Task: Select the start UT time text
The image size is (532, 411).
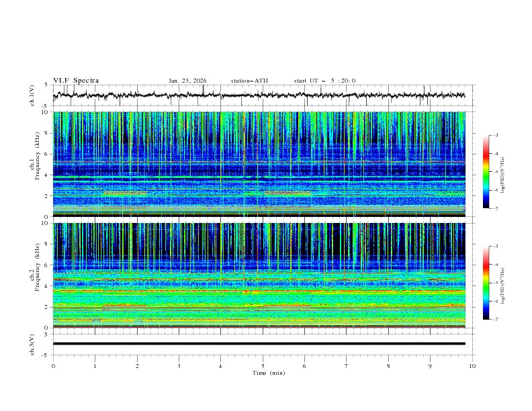Action: [x=324, y=81]
